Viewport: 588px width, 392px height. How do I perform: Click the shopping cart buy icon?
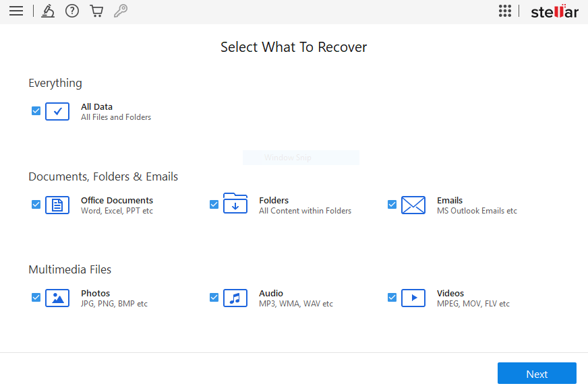pos(96,11)
